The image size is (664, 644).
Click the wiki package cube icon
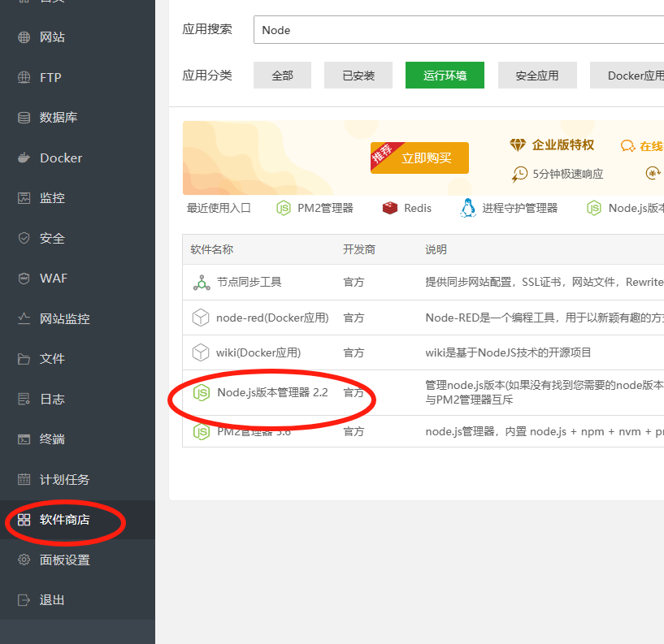click(201, 352)
